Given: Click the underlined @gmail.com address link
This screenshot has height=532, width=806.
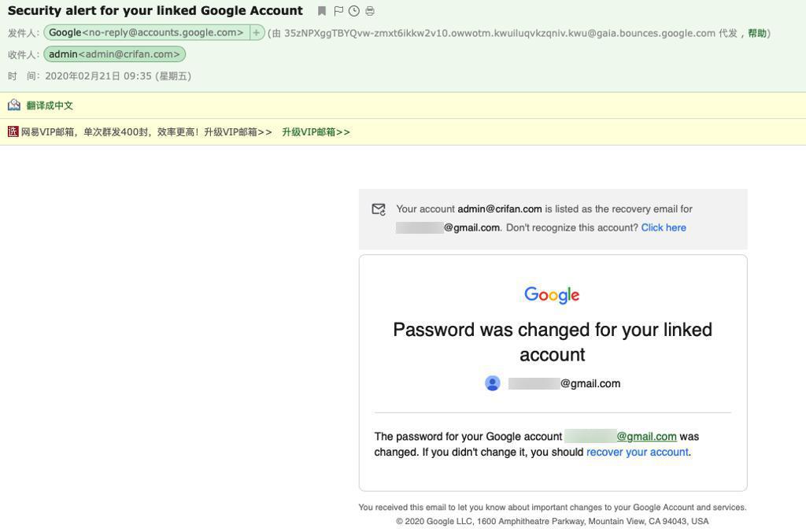Looking at the screenshot, I should pos(646,436).
